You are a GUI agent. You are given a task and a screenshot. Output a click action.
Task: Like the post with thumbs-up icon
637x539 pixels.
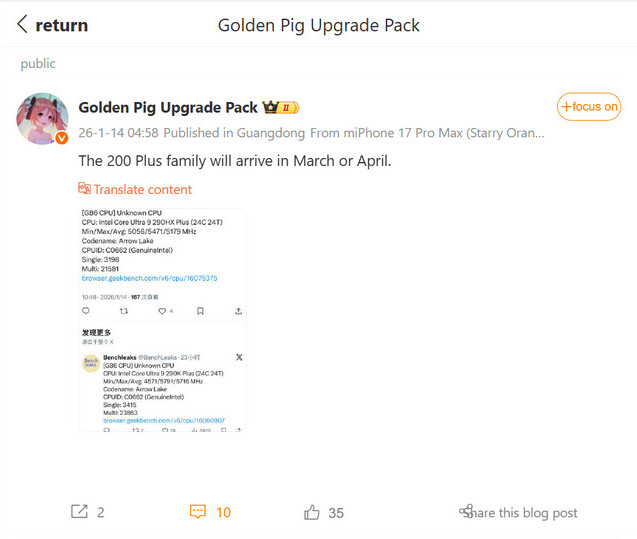click(312, 512)
